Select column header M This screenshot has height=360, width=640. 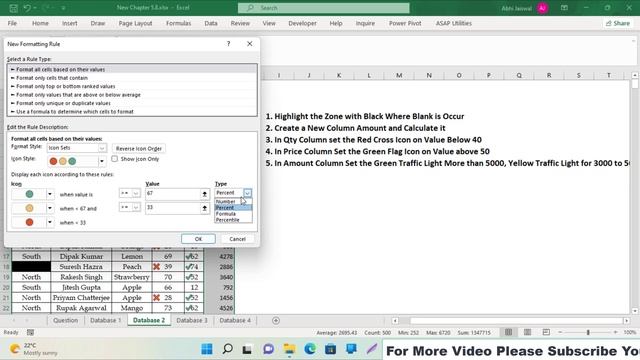click(399, 75)
